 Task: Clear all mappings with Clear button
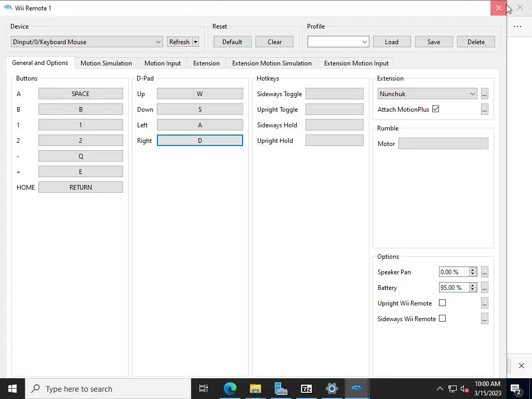pyautogui.click(x=274, y=42)
